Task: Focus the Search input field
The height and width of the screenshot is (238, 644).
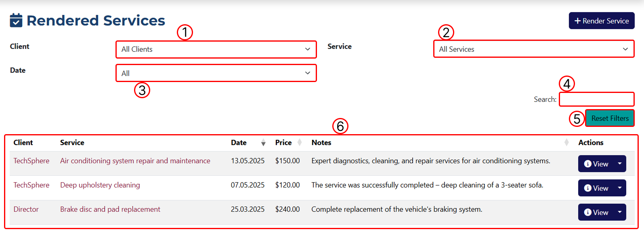Action: pos(596,99)
